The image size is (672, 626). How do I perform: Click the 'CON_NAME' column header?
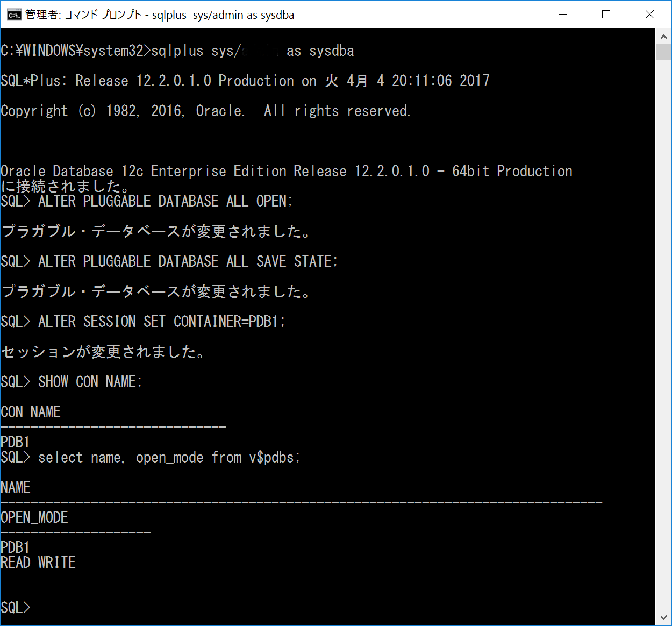[x=31, y=412]
